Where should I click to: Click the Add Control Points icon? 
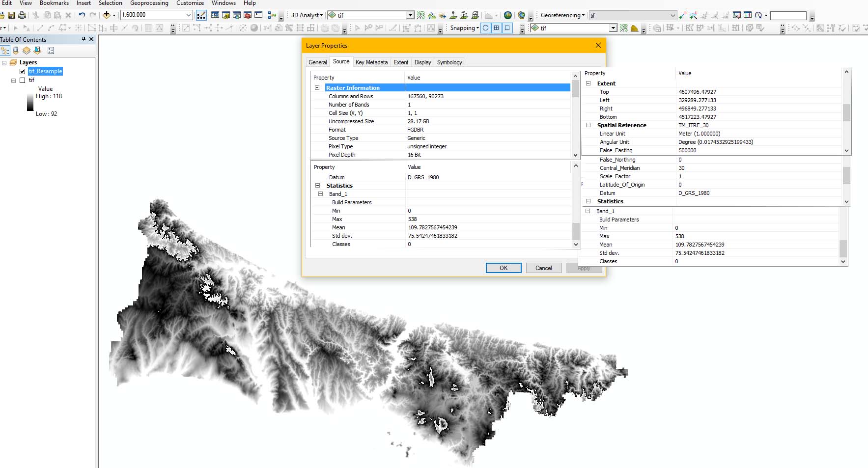[683, 15]
